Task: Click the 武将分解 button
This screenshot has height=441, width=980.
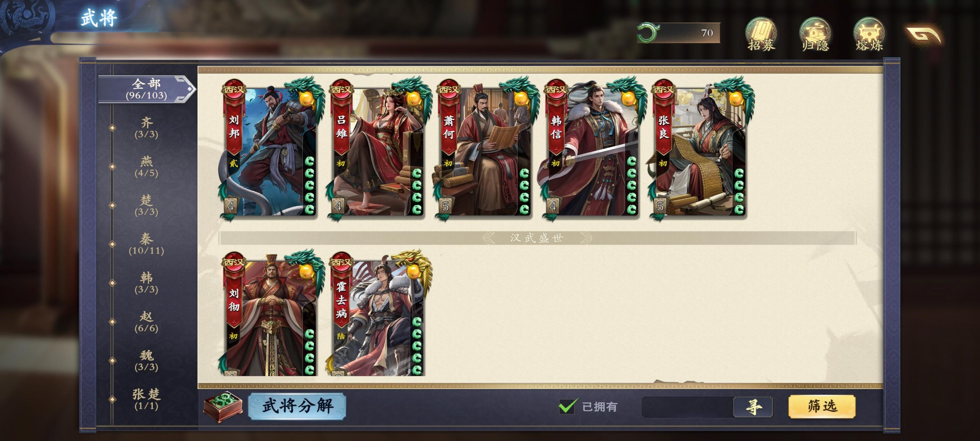Action: click(297, 406)
